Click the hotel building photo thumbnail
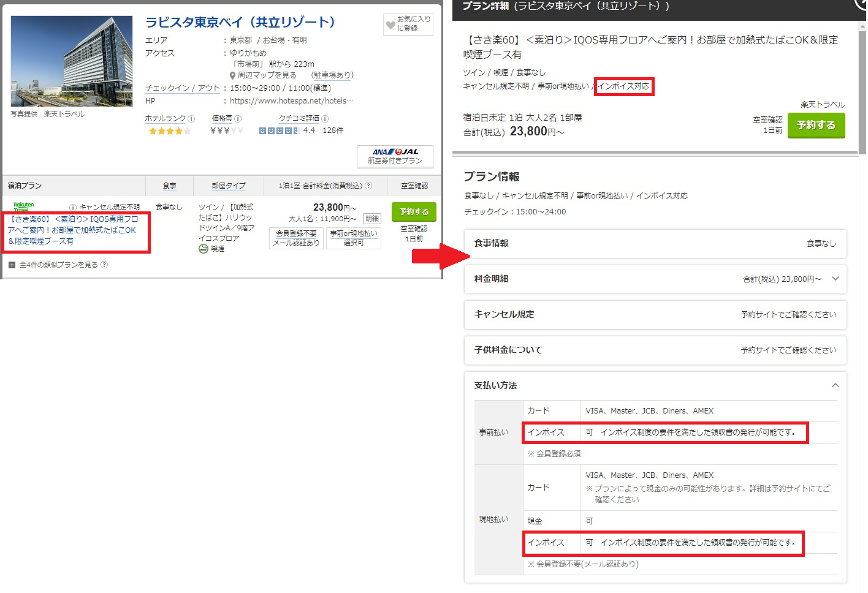The height and width of the screenshot is (593, 868). pos(72,61)
